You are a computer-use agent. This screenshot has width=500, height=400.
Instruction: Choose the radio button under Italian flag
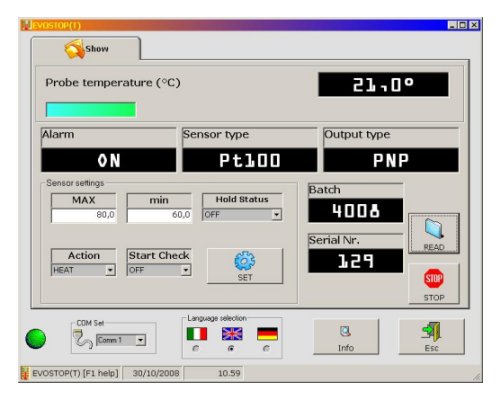coord(196,348)
